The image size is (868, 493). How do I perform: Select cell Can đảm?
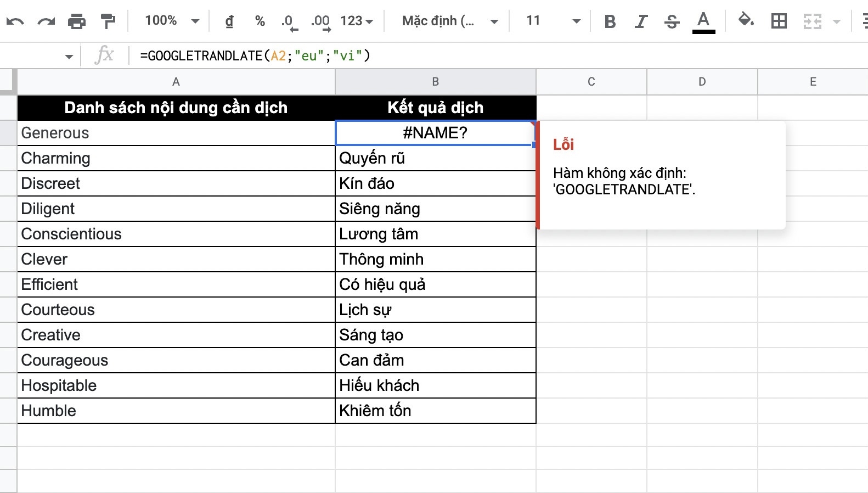[436, 360]
